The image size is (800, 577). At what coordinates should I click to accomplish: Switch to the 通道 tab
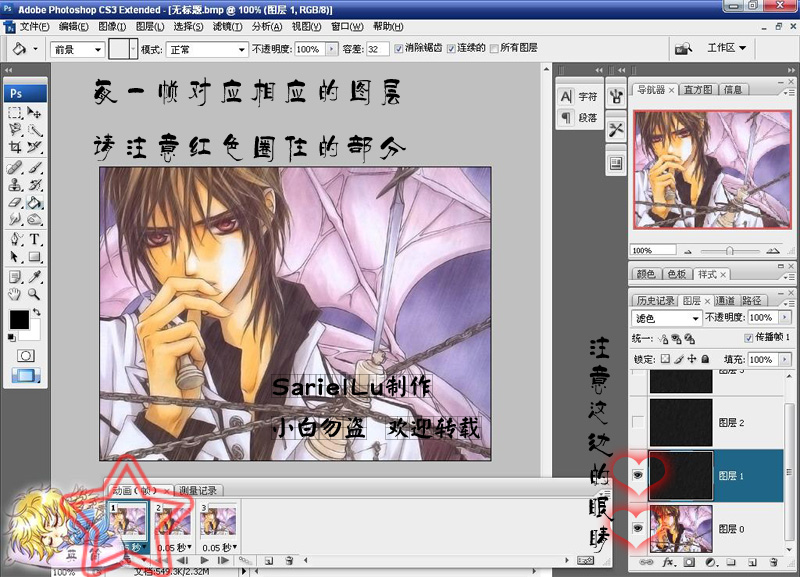pos(726,300)
